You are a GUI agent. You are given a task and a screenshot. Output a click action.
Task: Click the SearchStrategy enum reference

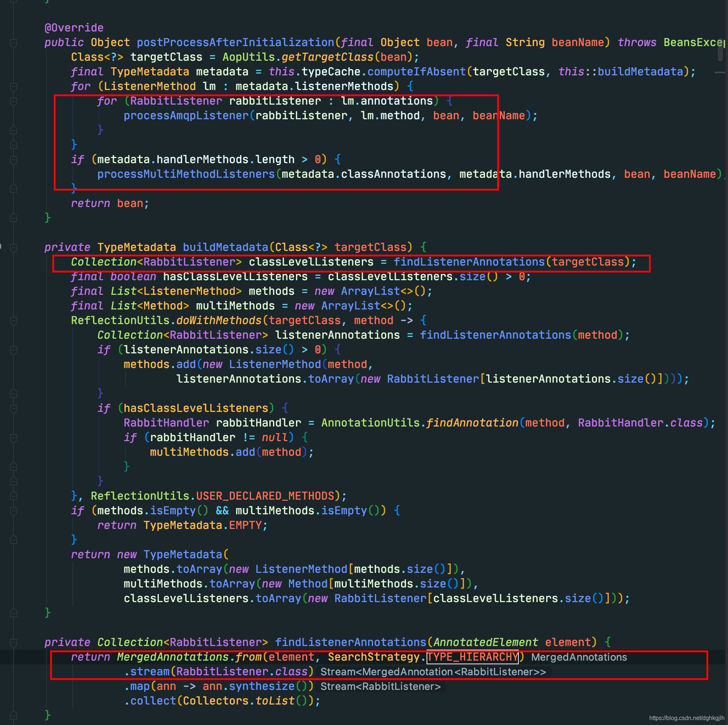(x=374, y=657)
